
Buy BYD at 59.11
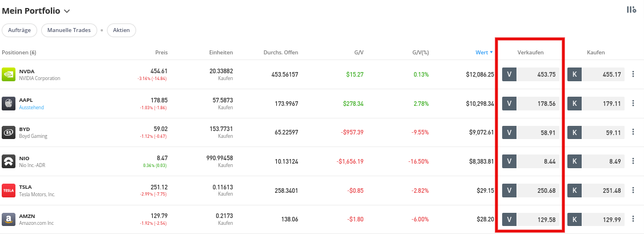click(x=596, y=133)
